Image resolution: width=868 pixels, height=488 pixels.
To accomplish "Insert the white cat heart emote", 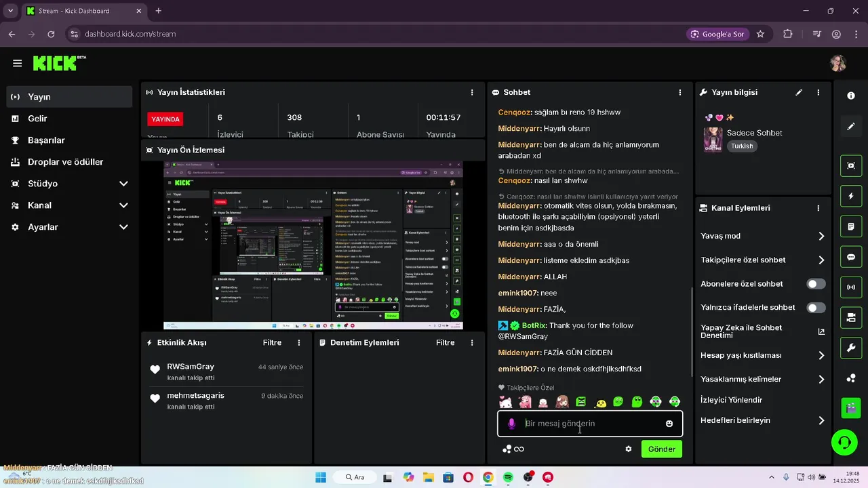I will (x=505, y=402).
